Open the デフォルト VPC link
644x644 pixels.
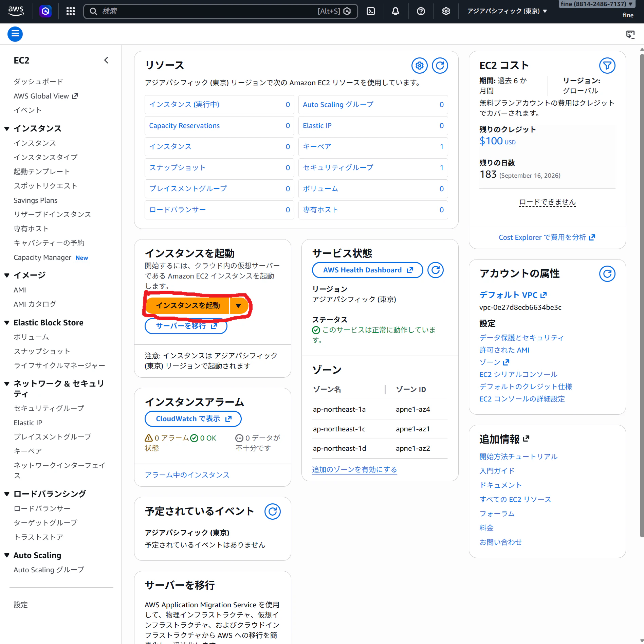point(513,295)
